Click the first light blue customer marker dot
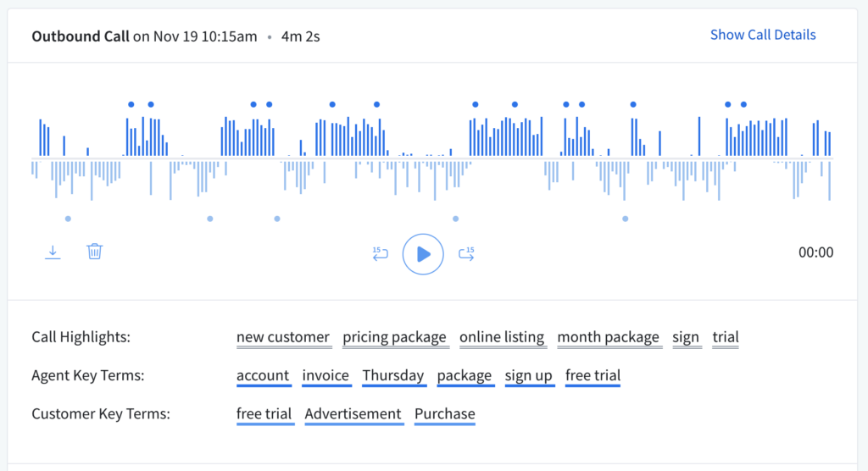 pos(68,219)
